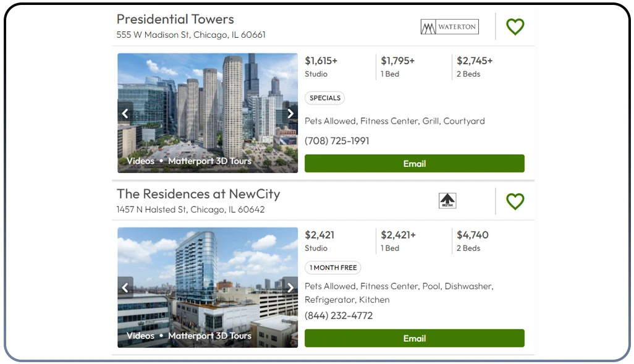
Task: Open the 1 MONTH FREE offer details
Action: point(332,268)
